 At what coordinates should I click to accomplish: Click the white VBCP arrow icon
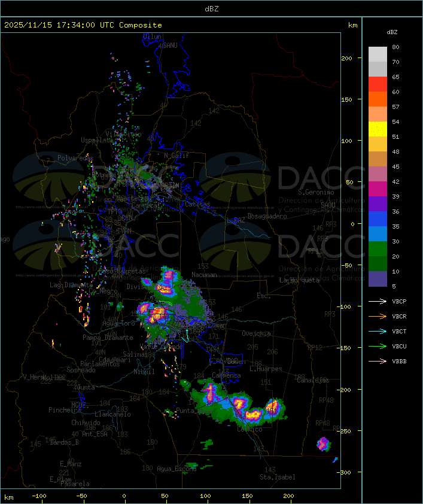pos(378,301)
